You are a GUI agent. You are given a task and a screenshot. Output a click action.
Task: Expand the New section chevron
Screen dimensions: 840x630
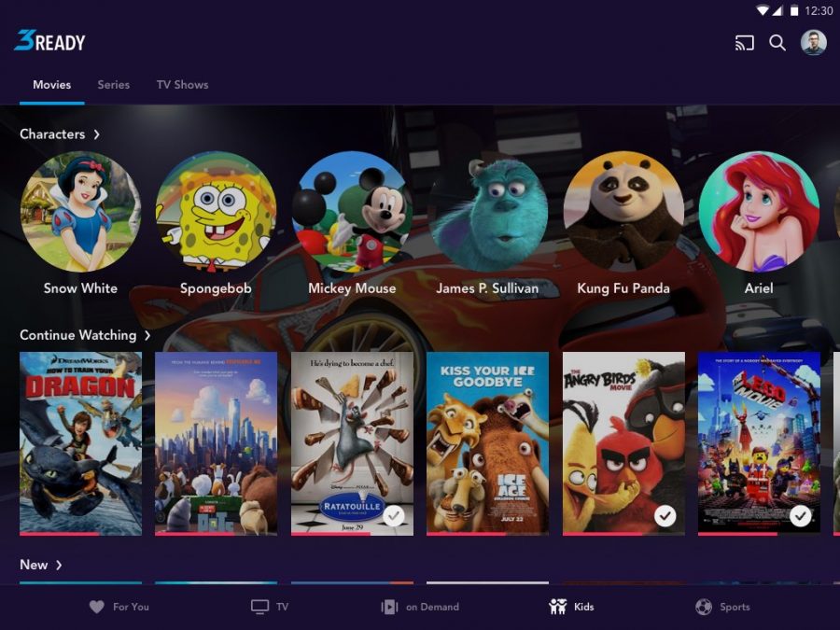pyautogui.click(x=59, y=566)
